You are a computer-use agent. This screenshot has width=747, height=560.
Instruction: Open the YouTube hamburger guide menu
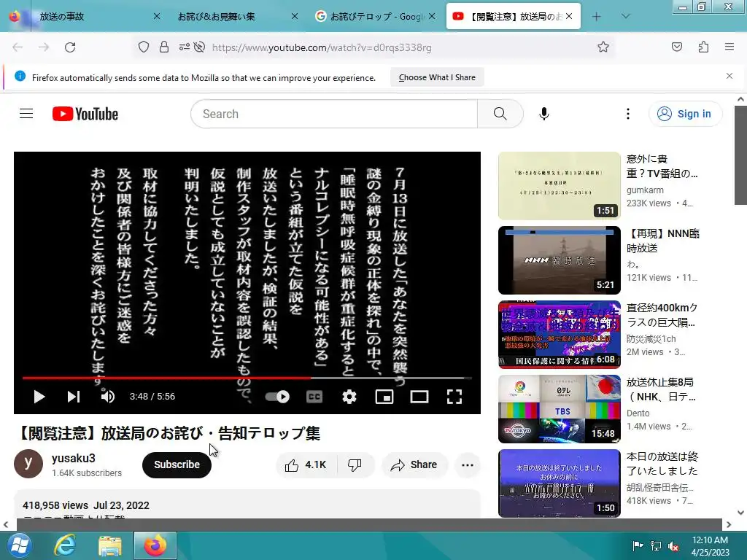(x=26, y=114)
